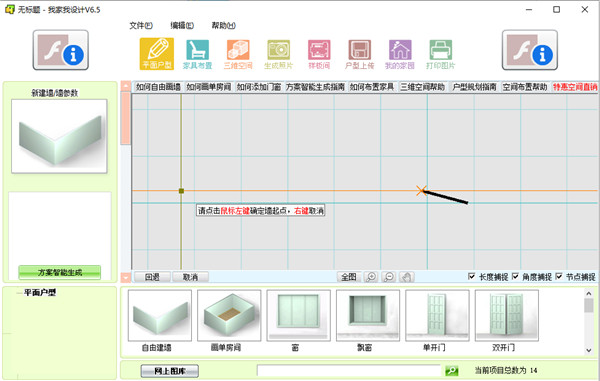The width and height of the screenshot is (600, 381).
Task: Click the zoom in magnifier icon
Action: coord(371,277)
